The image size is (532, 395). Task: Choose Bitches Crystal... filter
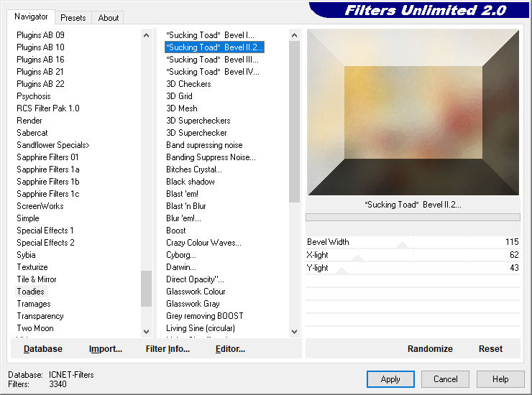(x=194, y=169)
